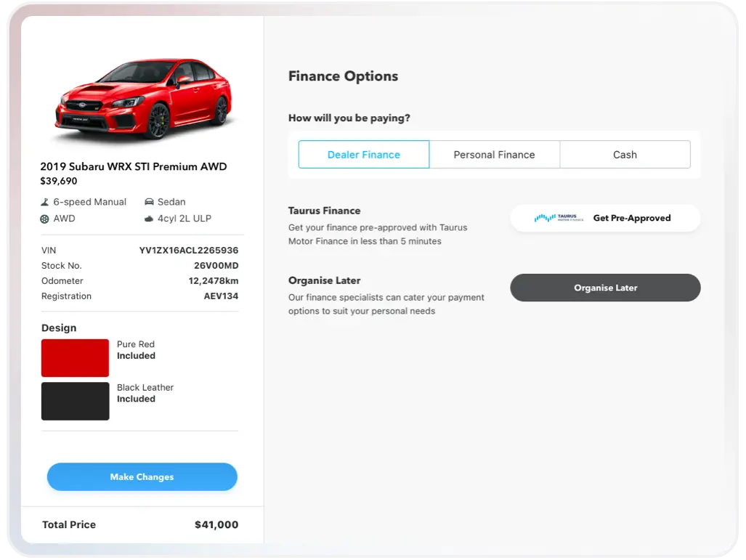The width and height of the screenshot is (746, 560).
Task: Click the wheel icon beside AWD
Action: [46, 219]
